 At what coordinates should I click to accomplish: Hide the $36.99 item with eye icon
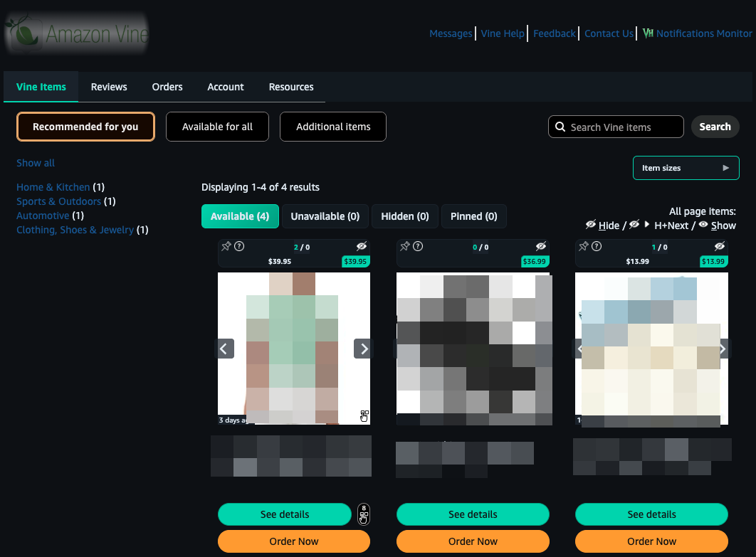[540, 246]
